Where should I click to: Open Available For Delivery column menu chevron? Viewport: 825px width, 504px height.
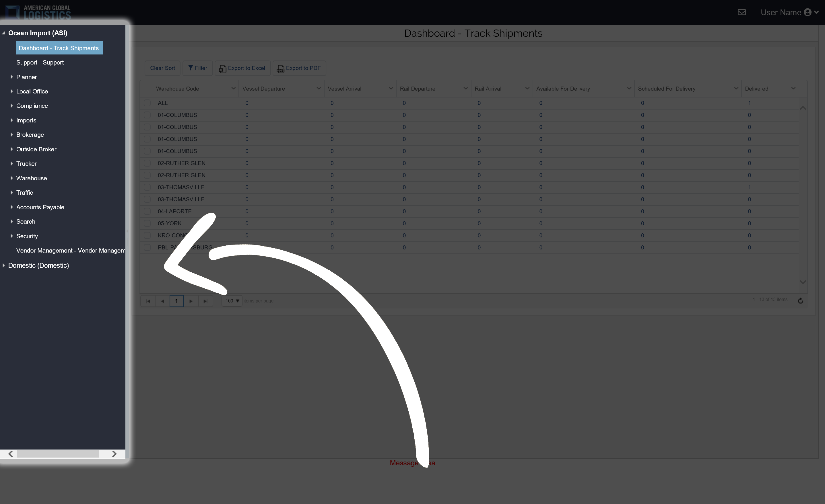tap(629, 89)
